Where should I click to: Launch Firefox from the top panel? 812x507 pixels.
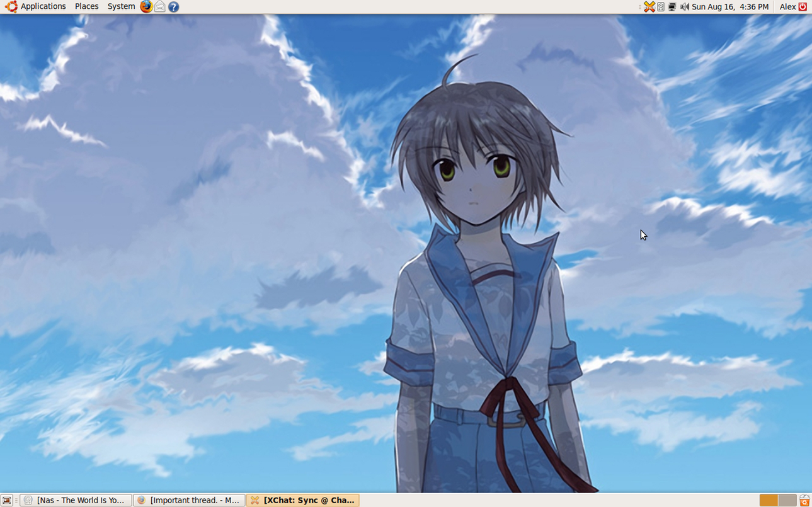point(146,6)
